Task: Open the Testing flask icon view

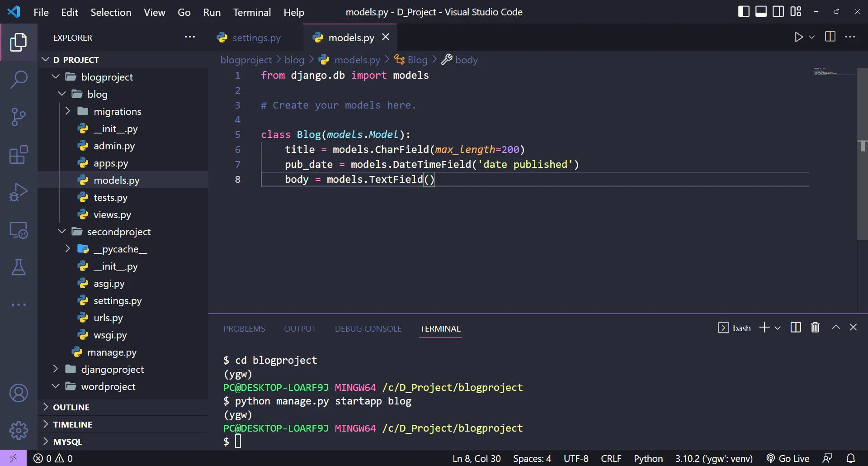Action: click(x=19, y=267)
